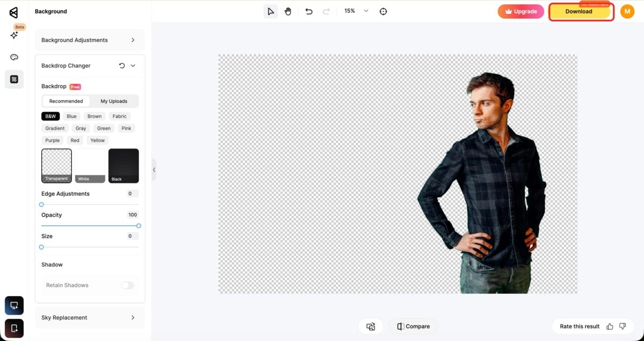Enable the Retain Shadows toggle

(x=127, y=285)
